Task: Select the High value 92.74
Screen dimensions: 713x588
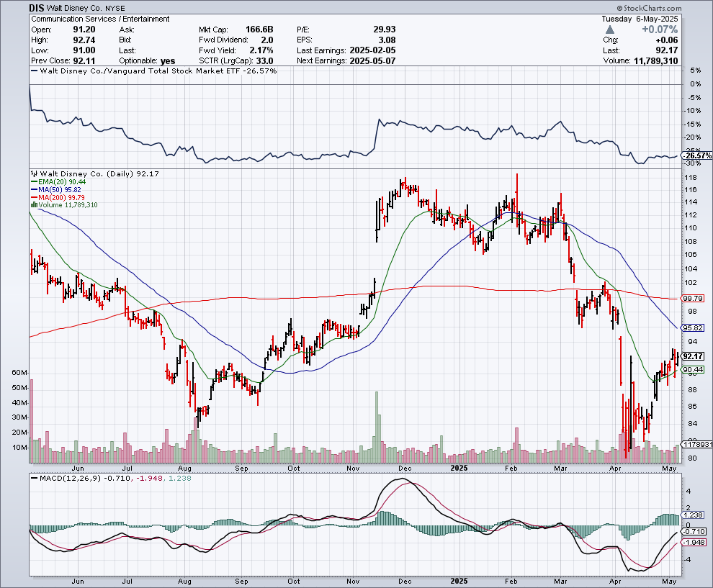Action: coord(84,40)
